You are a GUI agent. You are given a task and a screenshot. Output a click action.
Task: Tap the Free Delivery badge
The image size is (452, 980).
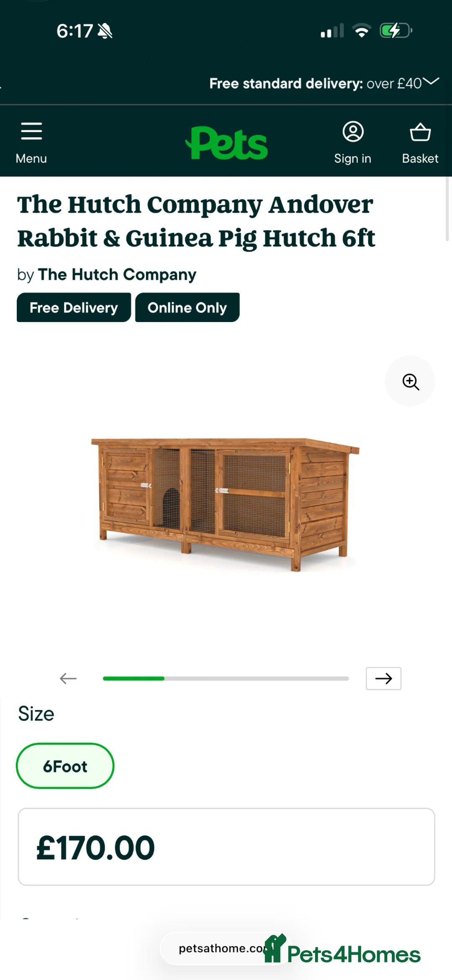[74, 307]
